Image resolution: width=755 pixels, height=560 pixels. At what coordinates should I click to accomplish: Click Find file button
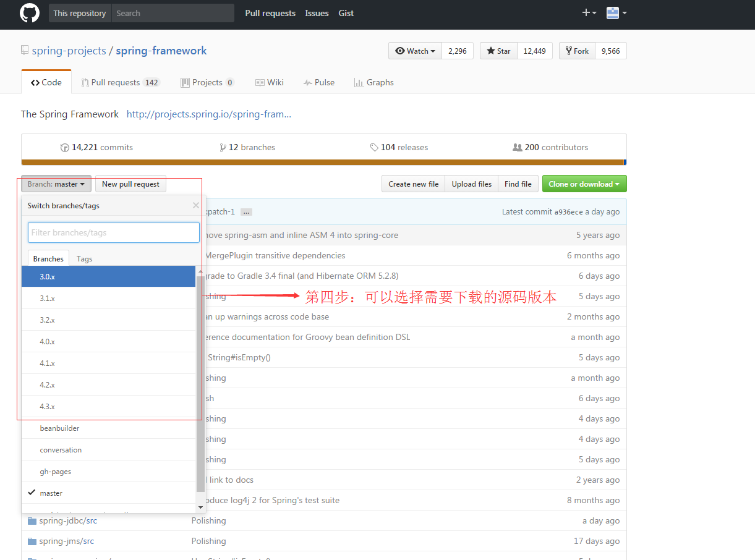518,184
